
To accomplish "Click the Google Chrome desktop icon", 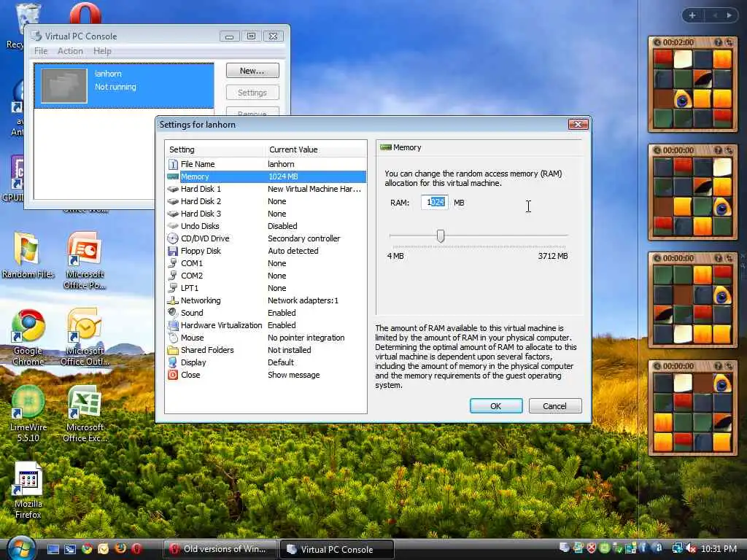I will click(28, 337).
